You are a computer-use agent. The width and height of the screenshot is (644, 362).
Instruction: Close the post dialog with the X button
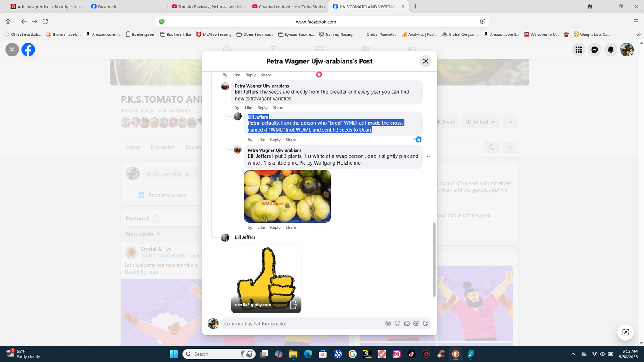(x=425, y=61)
